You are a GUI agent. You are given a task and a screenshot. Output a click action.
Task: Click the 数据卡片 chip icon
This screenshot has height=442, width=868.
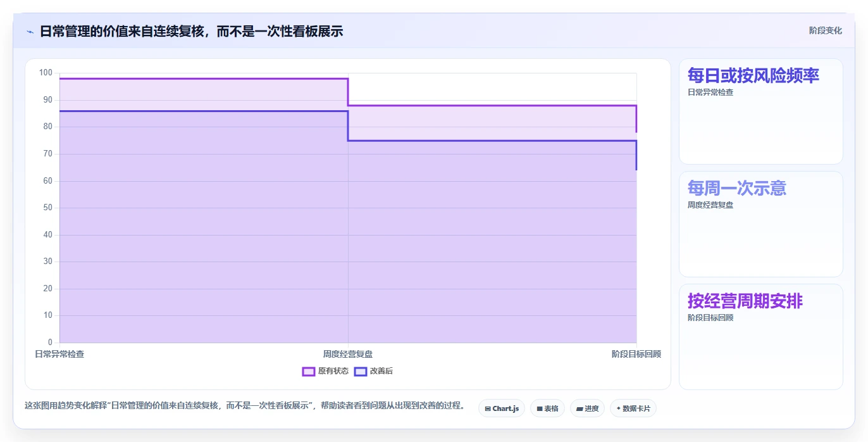[x=618, y=408]
